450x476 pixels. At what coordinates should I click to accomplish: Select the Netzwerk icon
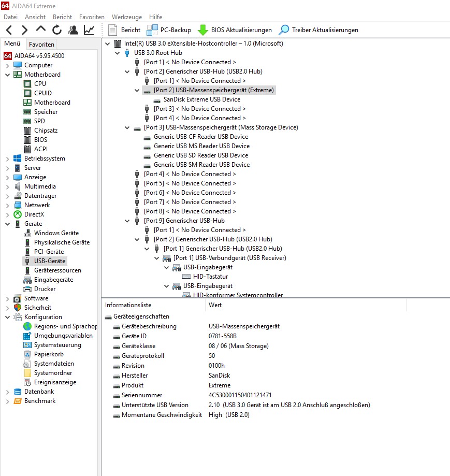pyautogui.click(x=18, y=205)
